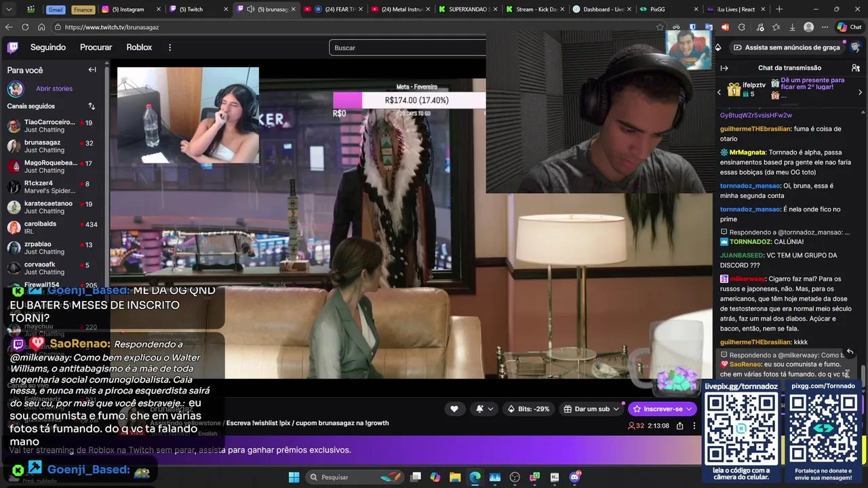Open browser downloads icon

coord(792,27)
